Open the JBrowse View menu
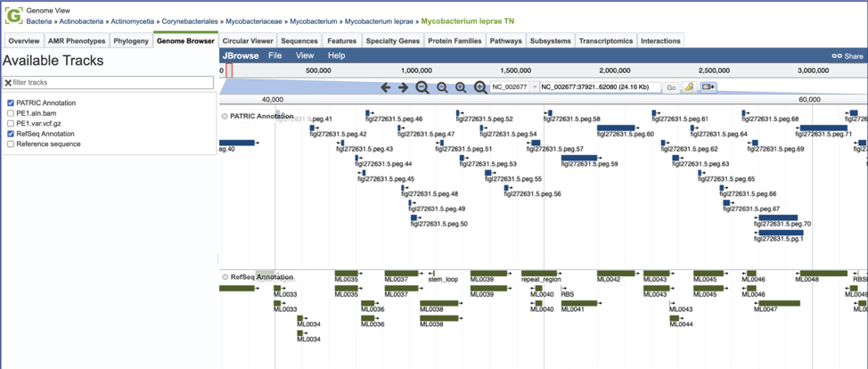This screenshot has height=369, width=868. coord(305,55)
